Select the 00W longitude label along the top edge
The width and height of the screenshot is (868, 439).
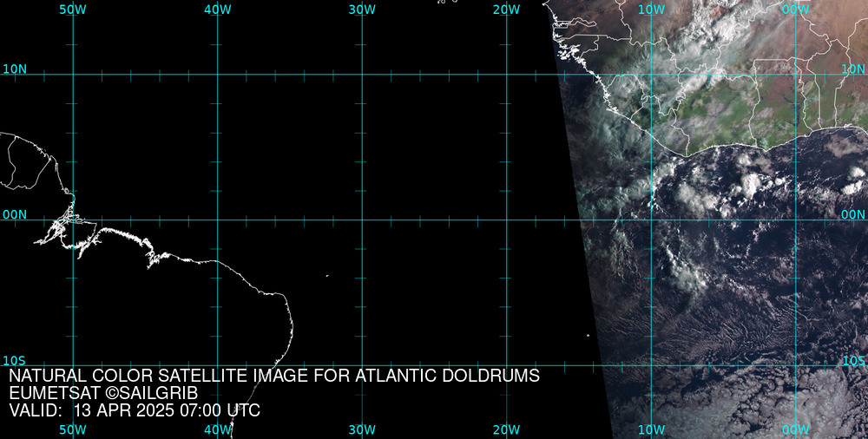pyautogui.click(x=796, y=10)
